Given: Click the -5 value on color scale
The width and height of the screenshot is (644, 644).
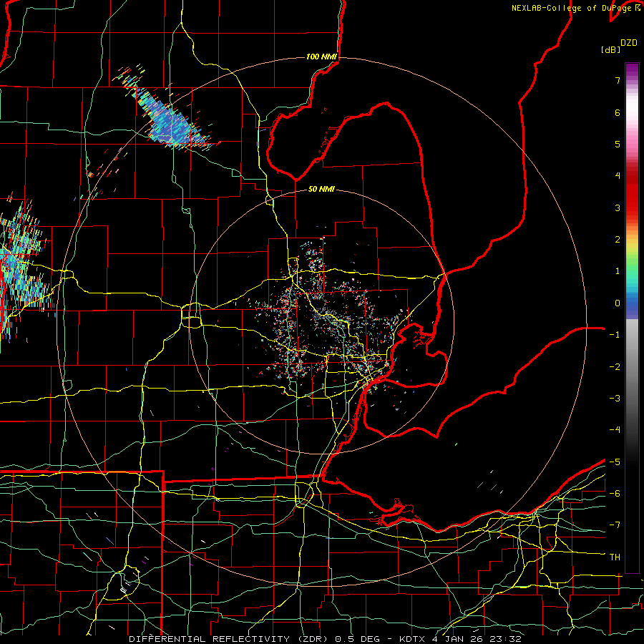Looking at the screenshot, I should [615, 462].
